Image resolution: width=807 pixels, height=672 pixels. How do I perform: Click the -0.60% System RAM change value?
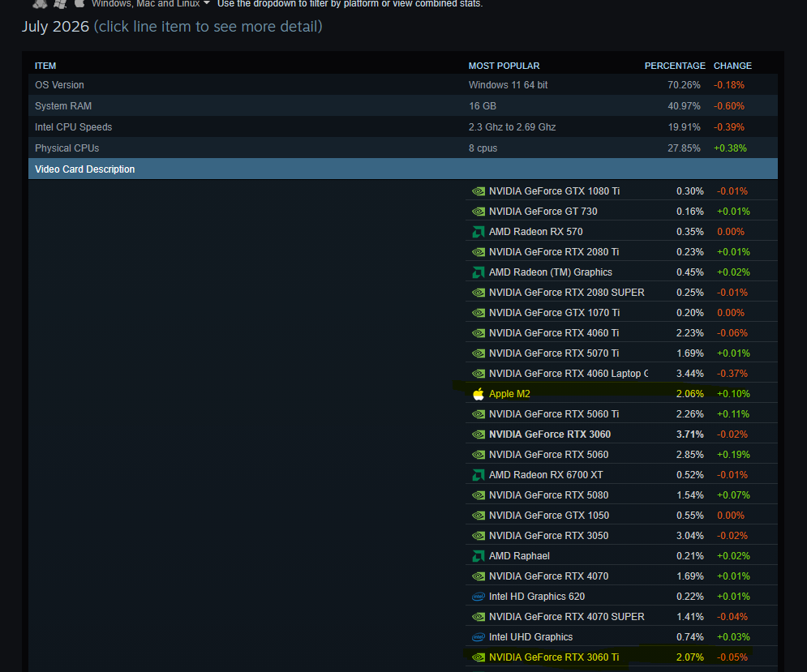[x=729, y=106]
